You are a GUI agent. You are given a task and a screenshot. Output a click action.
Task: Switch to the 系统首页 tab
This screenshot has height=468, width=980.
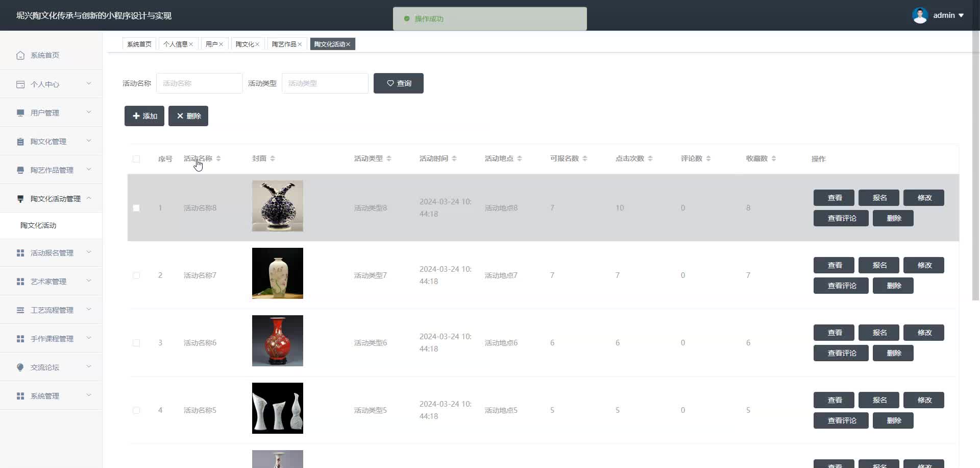[x=139, y=44]
